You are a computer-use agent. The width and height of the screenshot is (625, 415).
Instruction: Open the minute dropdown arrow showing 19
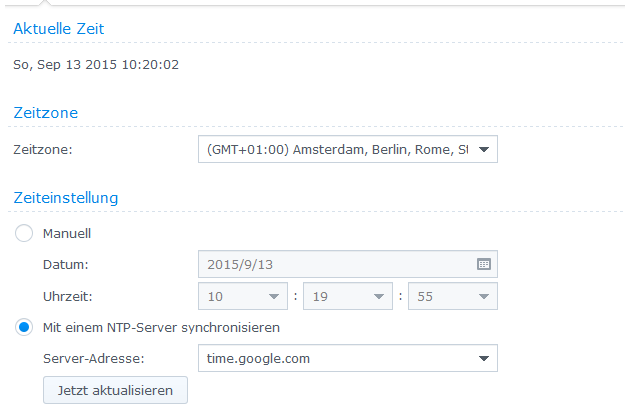pos(379,296)
